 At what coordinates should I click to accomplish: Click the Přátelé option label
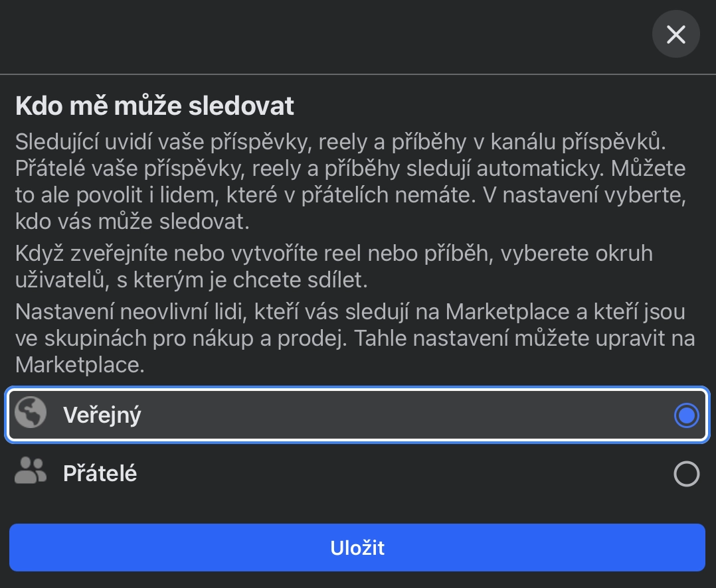point(100,474)
